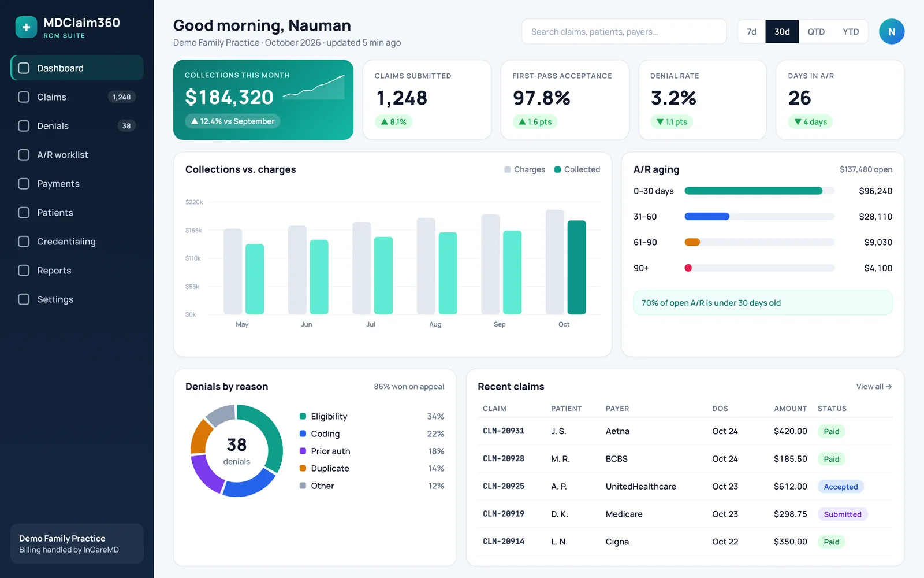Click the Eligibility legend color dot

[303, 416]
